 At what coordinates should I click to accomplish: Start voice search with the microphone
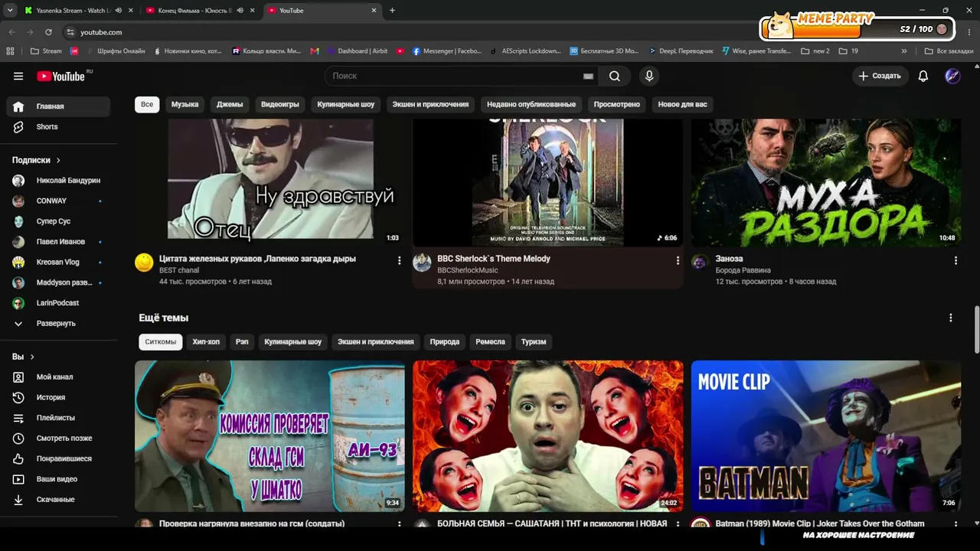click(649, 76)
